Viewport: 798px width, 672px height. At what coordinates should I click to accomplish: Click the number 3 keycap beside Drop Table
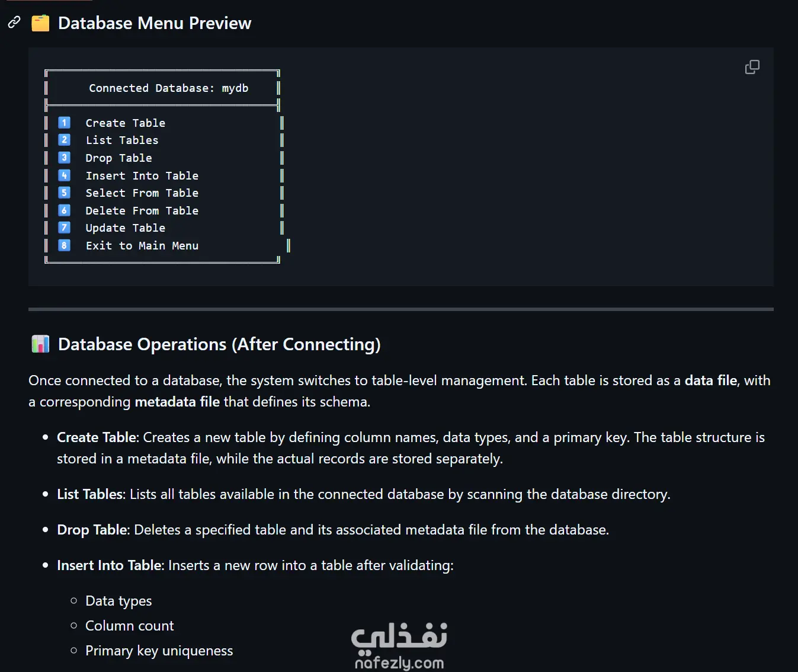pos(65,158)
